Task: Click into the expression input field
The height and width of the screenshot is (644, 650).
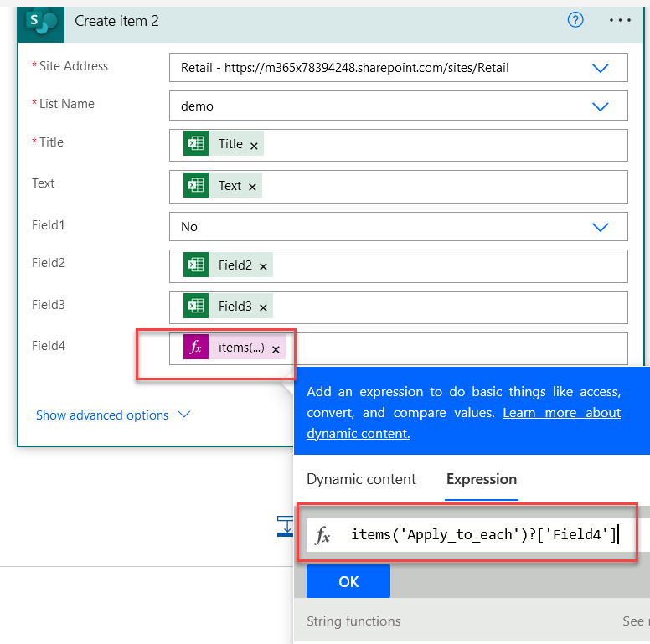Action: click(x=484, y=534)
